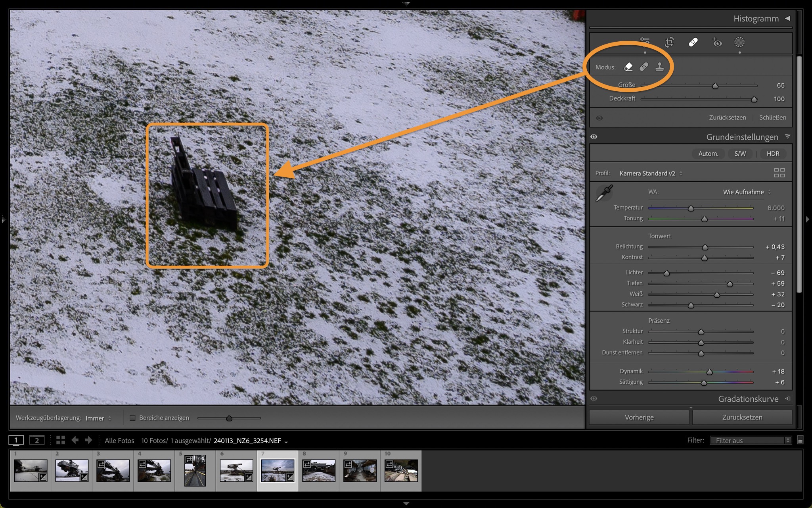Select the crop and rotate tool
The height and width of the screenshot is (508, 812).
(x=669, y=42)
